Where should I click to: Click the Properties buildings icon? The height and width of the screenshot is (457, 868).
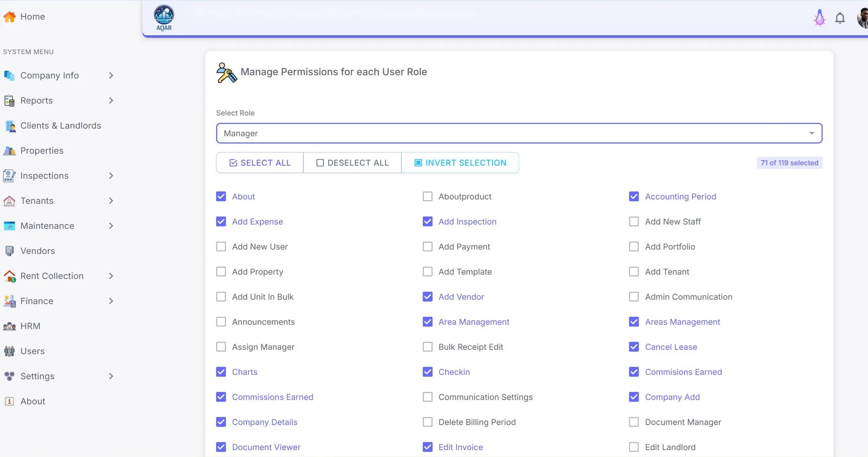point(9,151)
